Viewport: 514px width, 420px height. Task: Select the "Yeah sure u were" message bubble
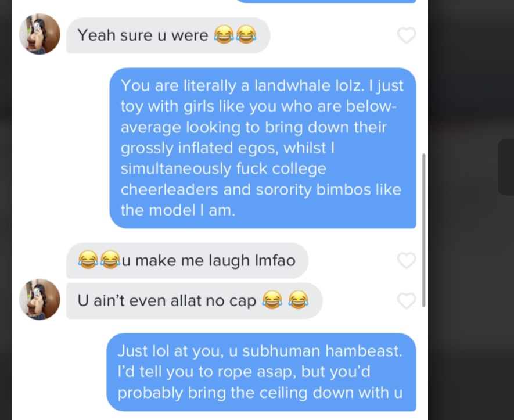pos(168,35)
